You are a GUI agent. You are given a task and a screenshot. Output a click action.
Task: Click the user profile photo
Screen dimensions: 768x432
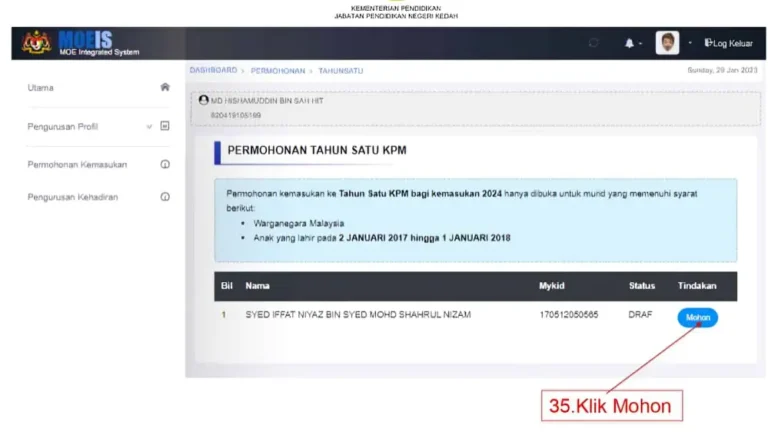[x=667, y=43]
